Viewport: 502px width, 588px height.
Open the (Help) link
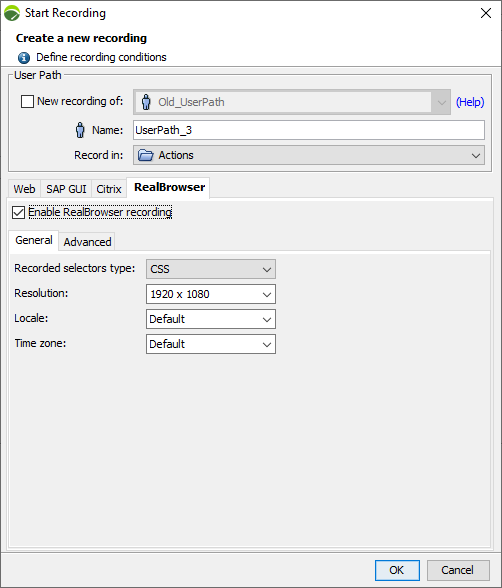point(470,102)
